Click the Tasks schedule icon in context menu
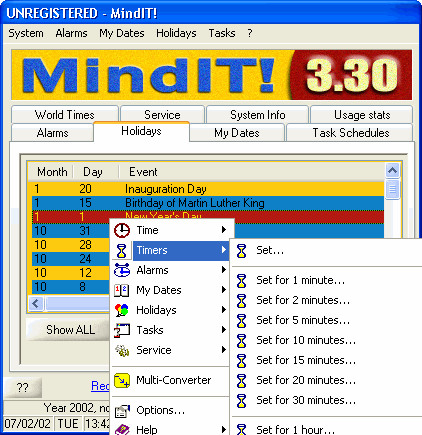 coord(122,330)
